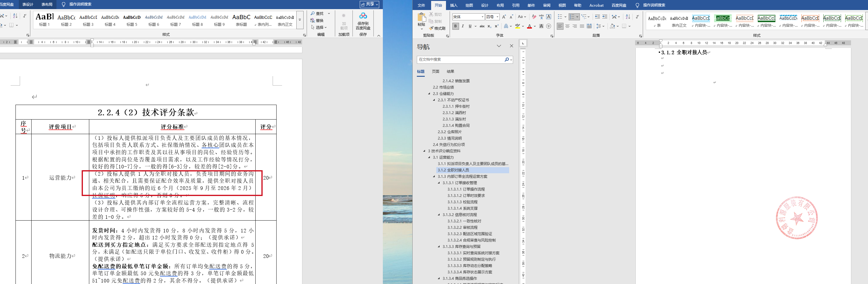Click the 共享 (Share) button
Image resolution: width=868 pixels, height=284 pixels.
pos(369,4)
